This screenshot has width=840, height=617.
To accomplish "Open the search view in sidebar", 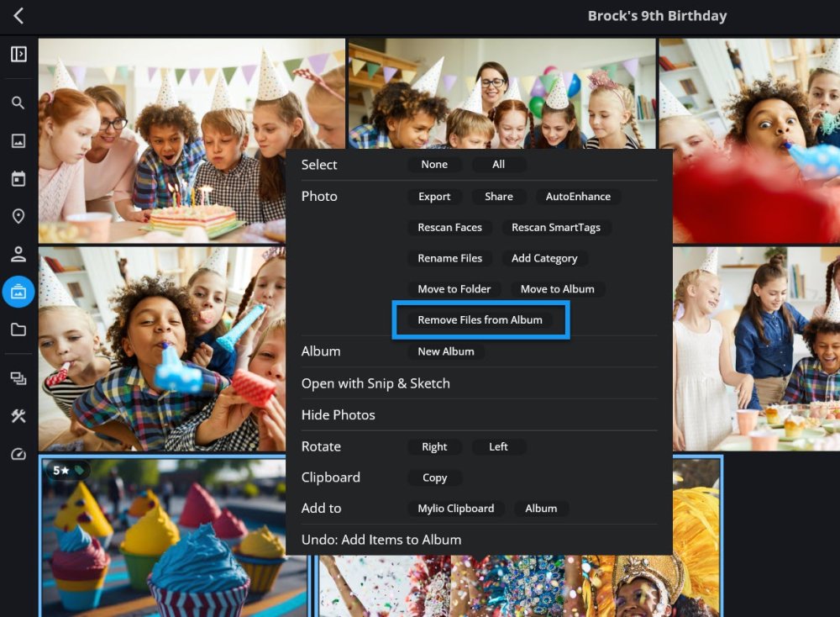I will point(18,103).
